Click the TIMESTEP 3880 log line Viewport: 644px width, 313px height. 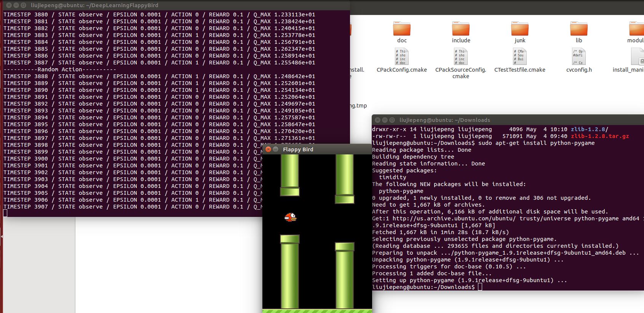pyautogui.click(x=159, y=14)
